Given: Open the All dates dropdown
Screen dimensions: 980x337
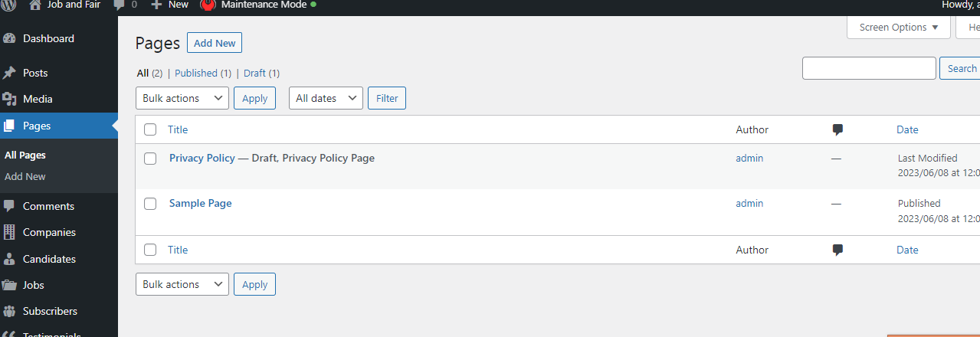Looking at the screenshot, I should point(326,98).
